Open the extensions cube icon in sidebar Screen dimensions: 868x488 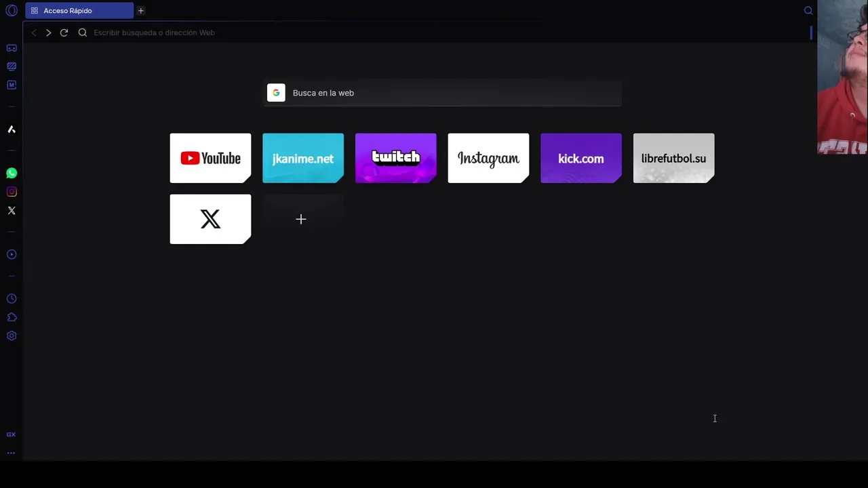click(x=12, y=317)
